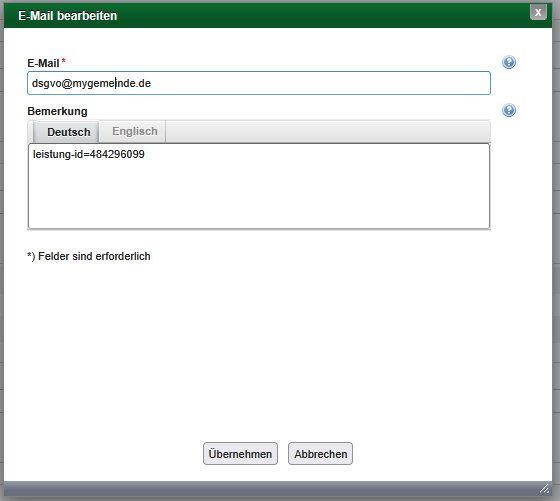Focus the Bemerkung text area
Screen dimensions: 560x501
(x=259, y=186)
